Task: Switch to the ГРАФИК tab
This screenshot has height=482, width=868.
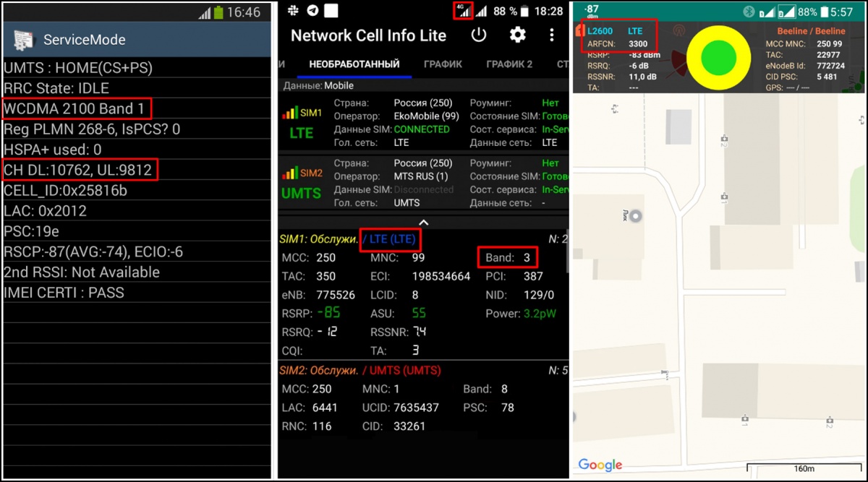Action: coord(443,64)
